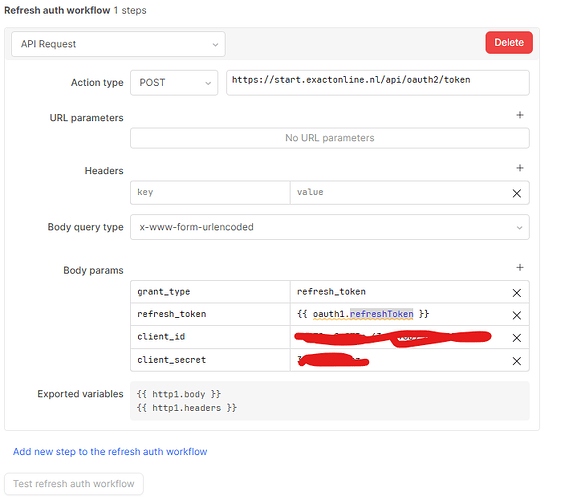
Task: Add a new URL parameter with plus icon
Action: (x=520, y=115)
